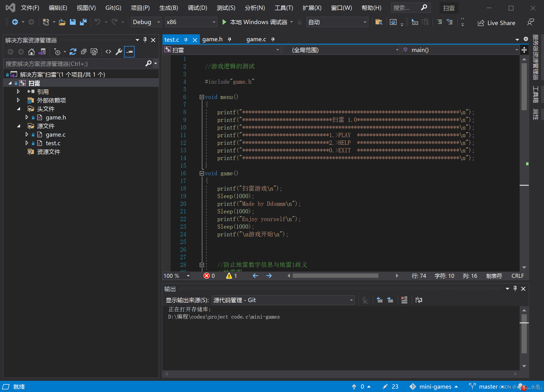Click the Open File folder icon
The width and height of the screenshot is (544, 392).
click(62, 22)
